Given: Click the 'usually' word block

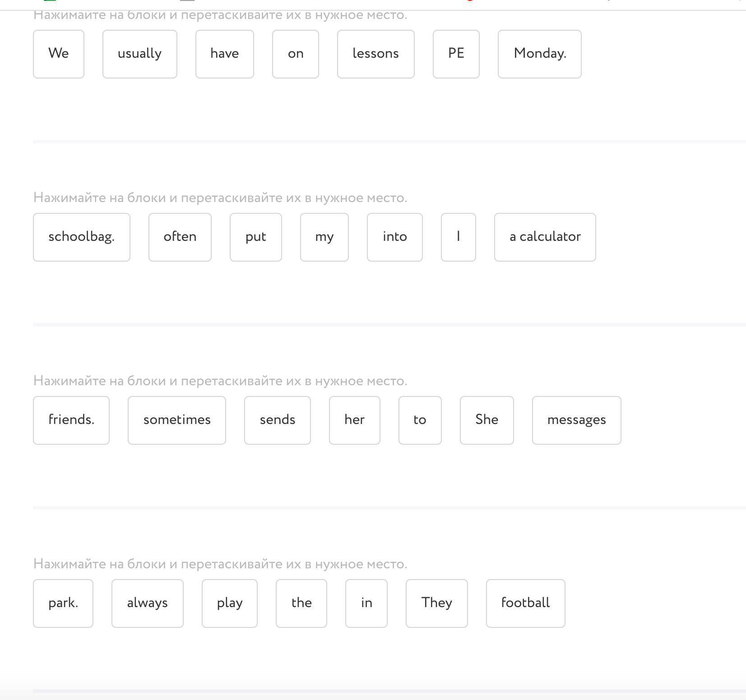Looking at the screenshot, I should [x=139, y=54].
